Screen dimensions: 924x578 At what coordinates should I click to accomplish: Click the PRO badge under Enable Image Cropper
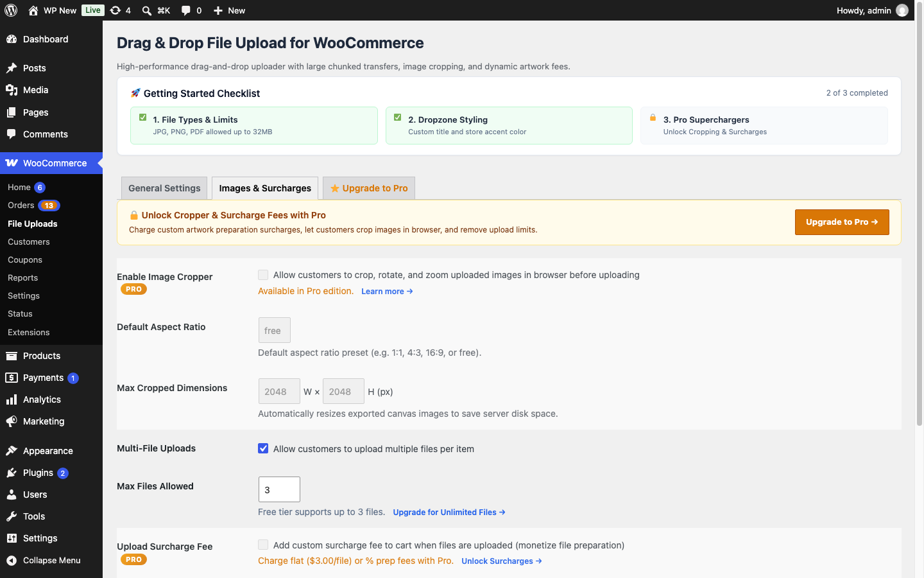(x=133, y=289)
